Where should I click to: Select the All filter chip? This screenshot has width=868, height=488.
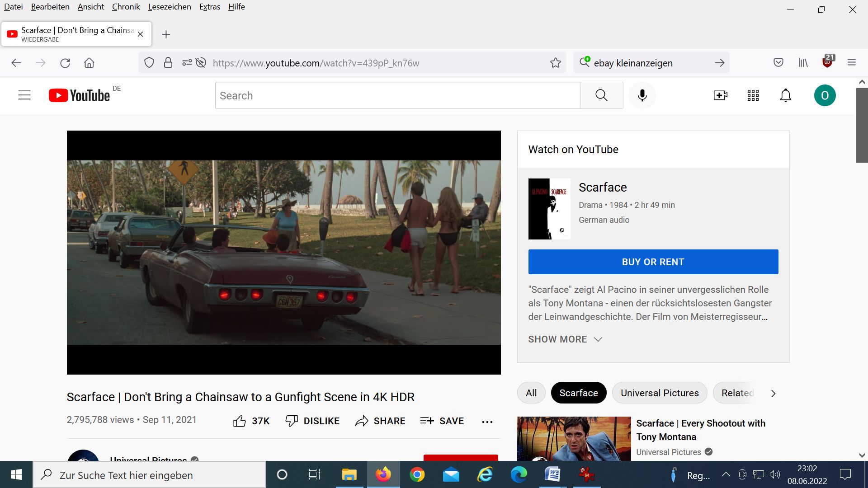[x=531, y=393]
